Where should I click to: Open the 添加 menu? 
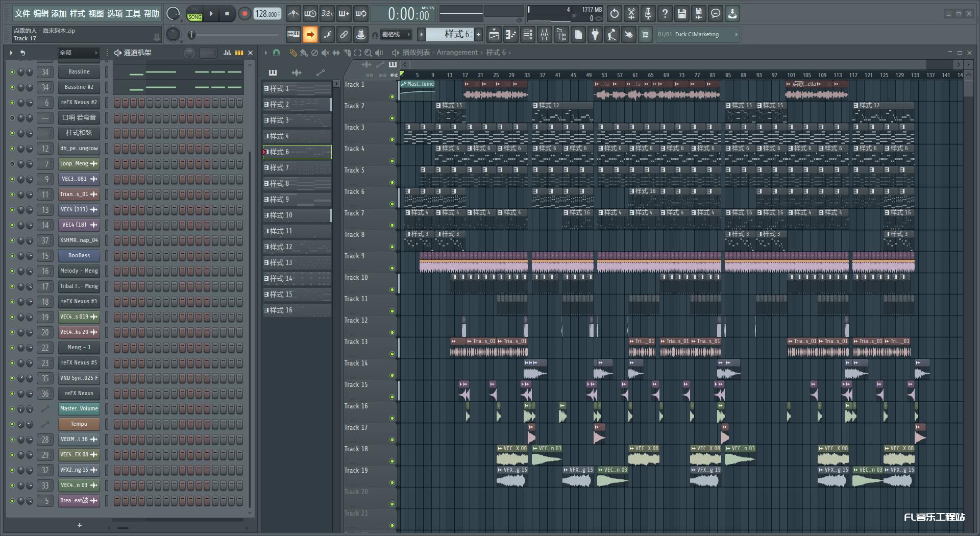coord(59,14)
